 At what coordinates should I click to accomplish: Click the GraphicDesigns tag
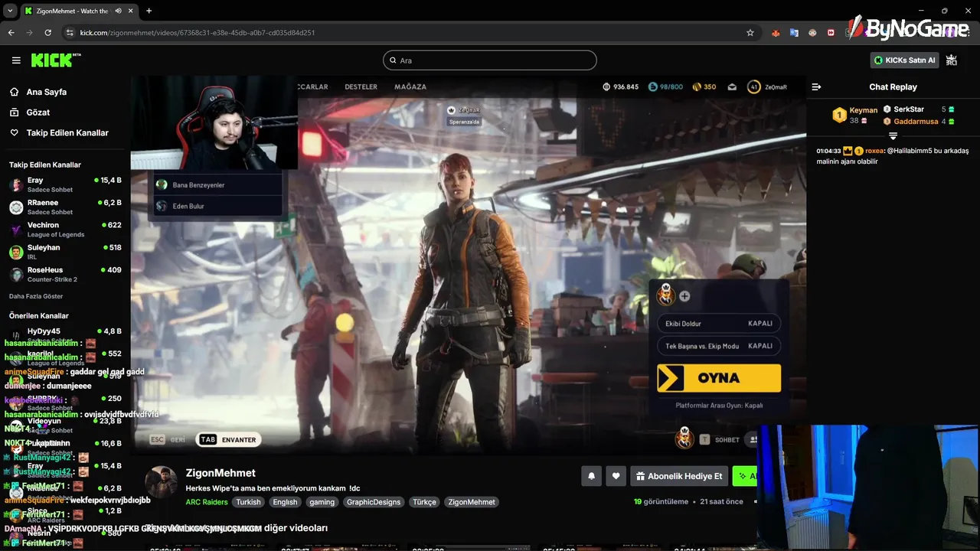374,502
